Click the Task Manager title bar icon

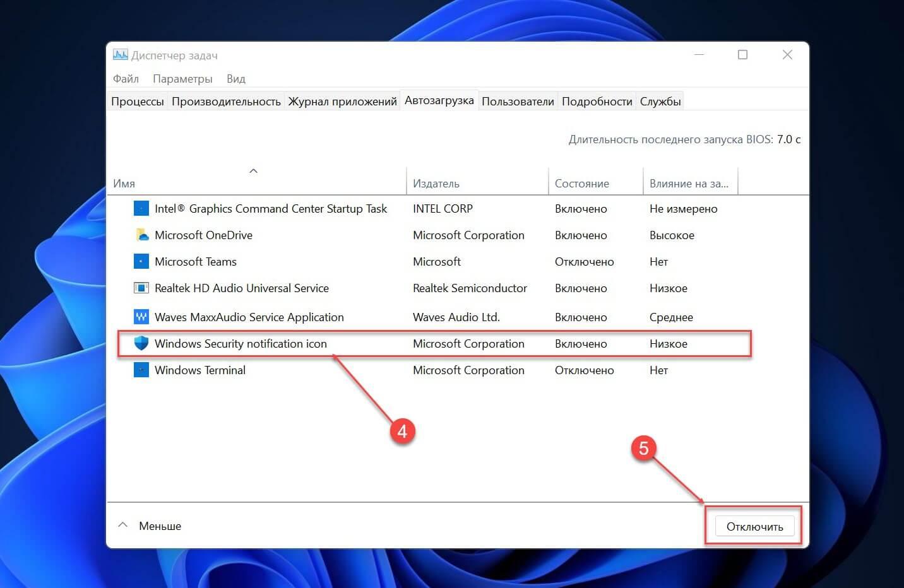[120, 55]
